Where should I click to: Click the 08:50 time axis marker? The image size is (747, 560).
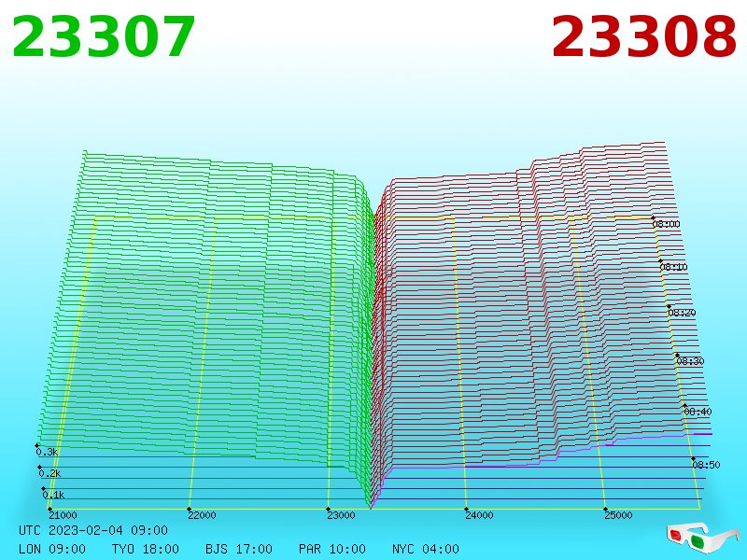pyautogui.click(x=706, y=465)
